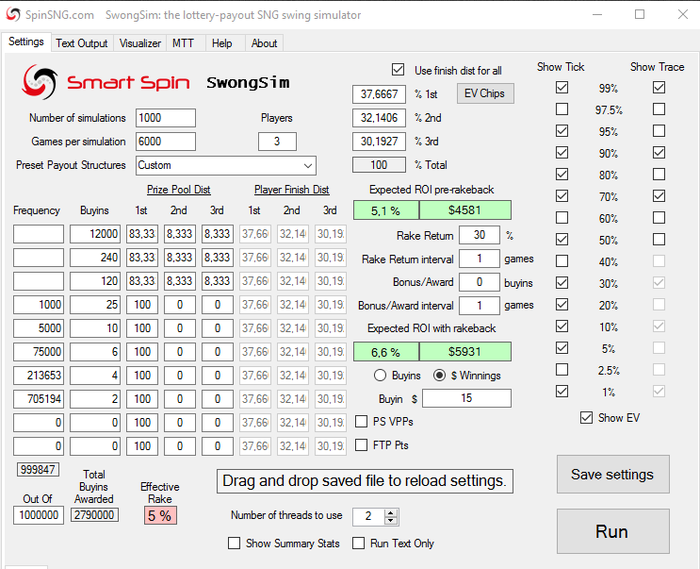Check Run Text Only option
The width and height of the screenshot is (700, 569).
point(358,543)
